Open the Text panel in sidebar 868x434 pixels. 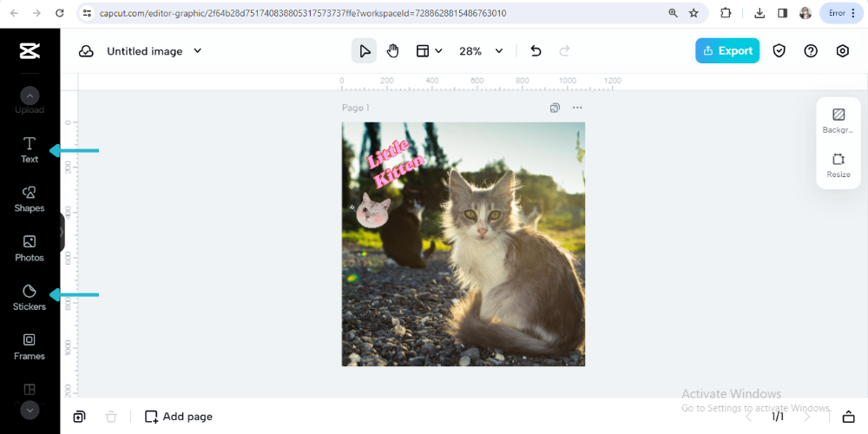tap(30, 150)
